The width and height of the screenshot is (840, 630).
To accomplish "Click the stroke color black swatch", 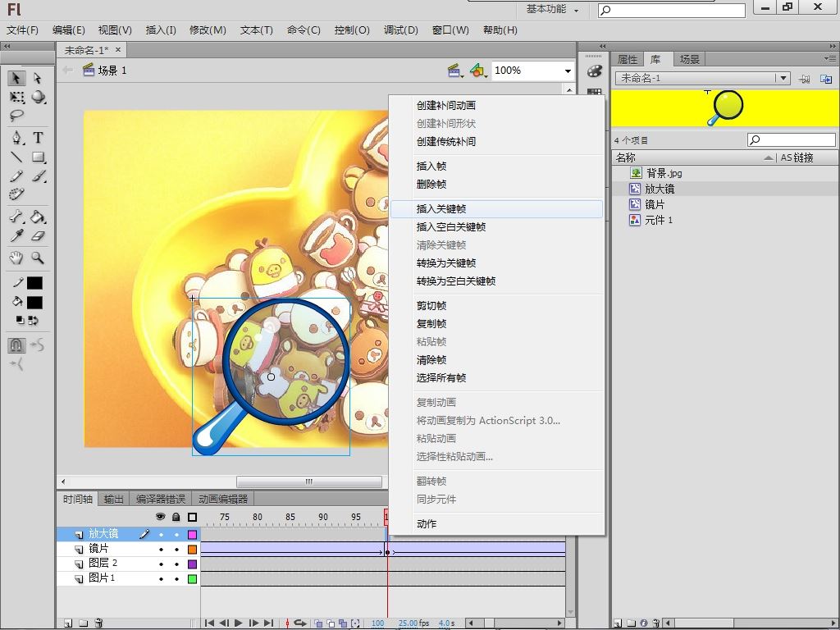I will 34,283.
